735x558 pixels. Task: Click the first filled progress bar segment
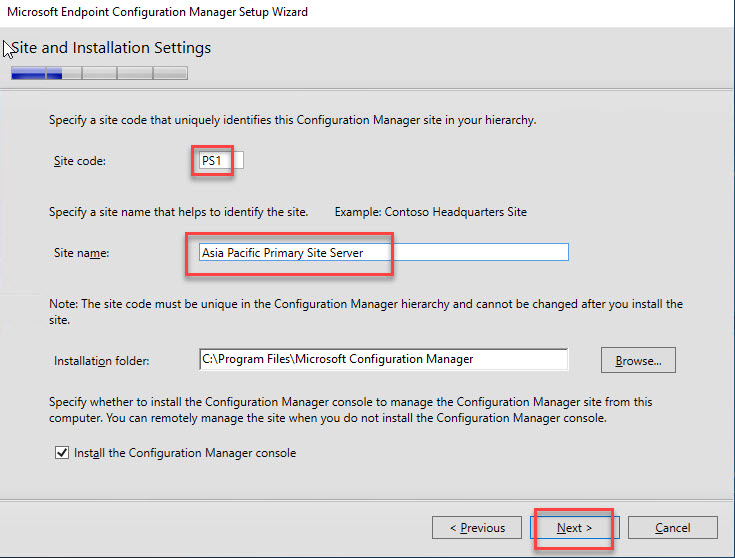pos(28,73)
